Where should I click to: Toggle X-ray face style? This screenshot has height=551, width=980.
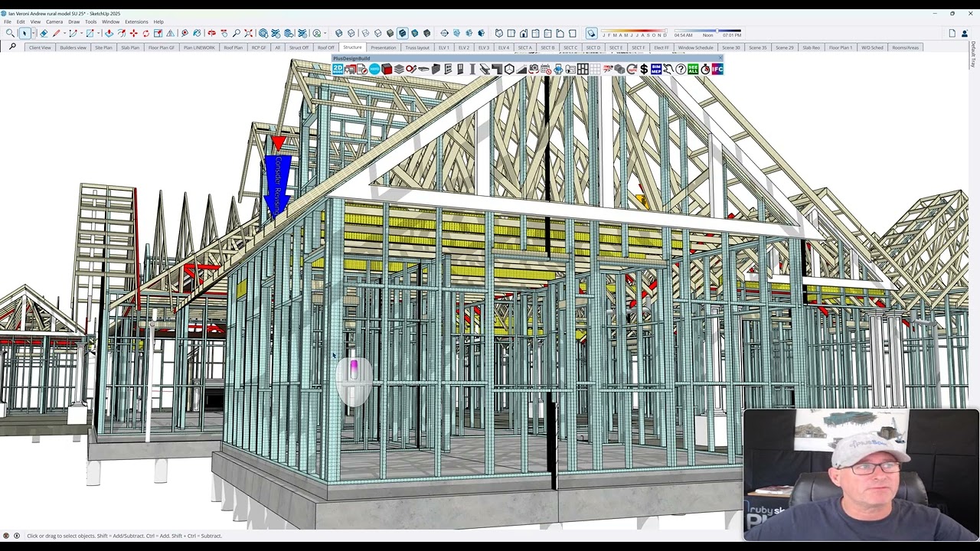(338, 33)
